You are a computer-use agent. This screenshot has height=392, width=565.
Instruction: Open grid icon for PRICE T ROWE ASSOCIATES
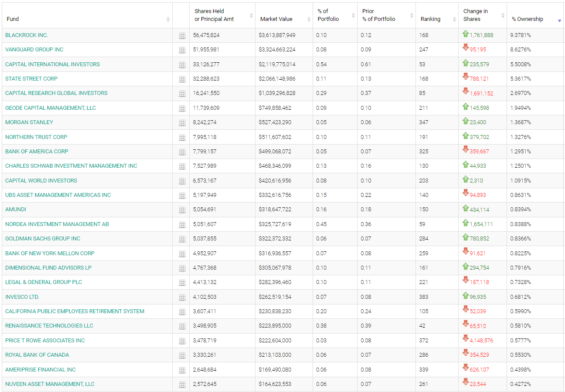coord(182,341)
